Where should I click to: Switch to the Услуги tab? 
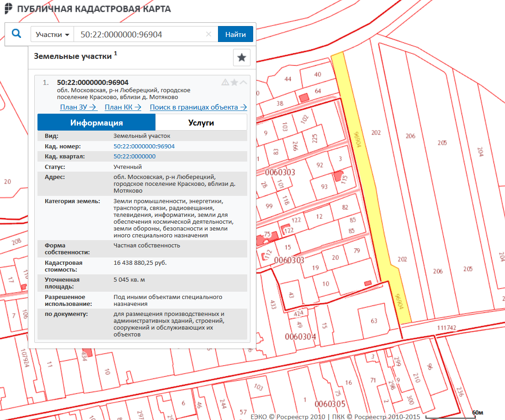pos(201,123)
